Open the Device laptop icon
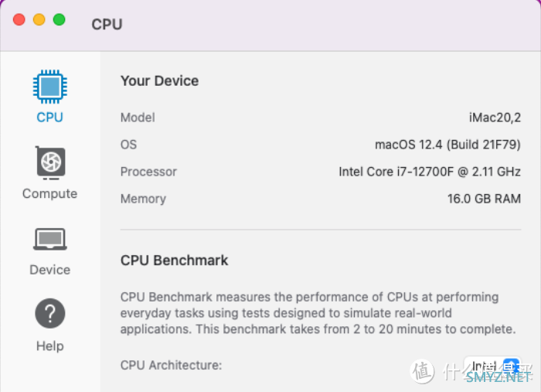 50,239
